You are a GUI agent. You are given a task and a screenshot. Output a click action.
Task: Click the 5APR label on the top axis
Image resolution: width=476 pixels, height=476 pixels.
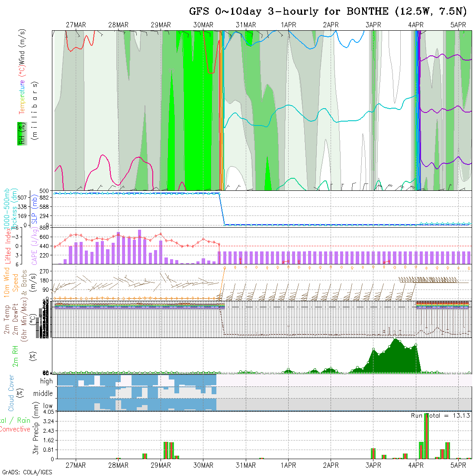(458, 25)
